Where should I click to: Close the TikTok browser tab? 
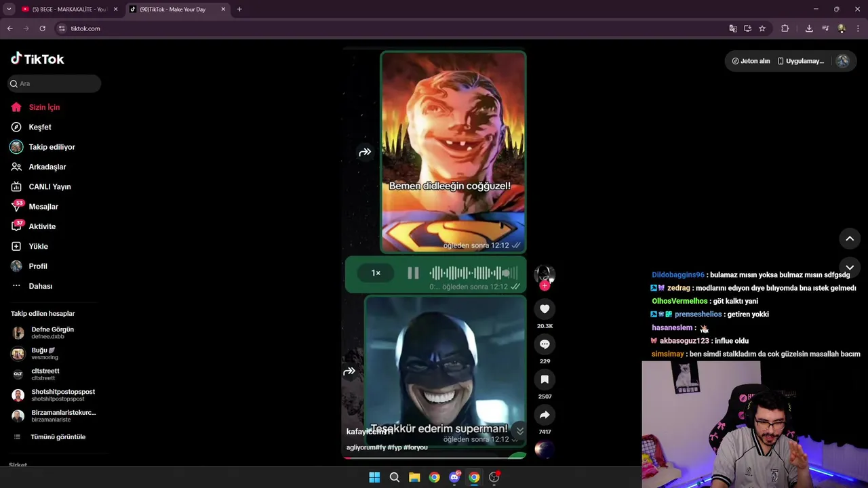(223, 9)
